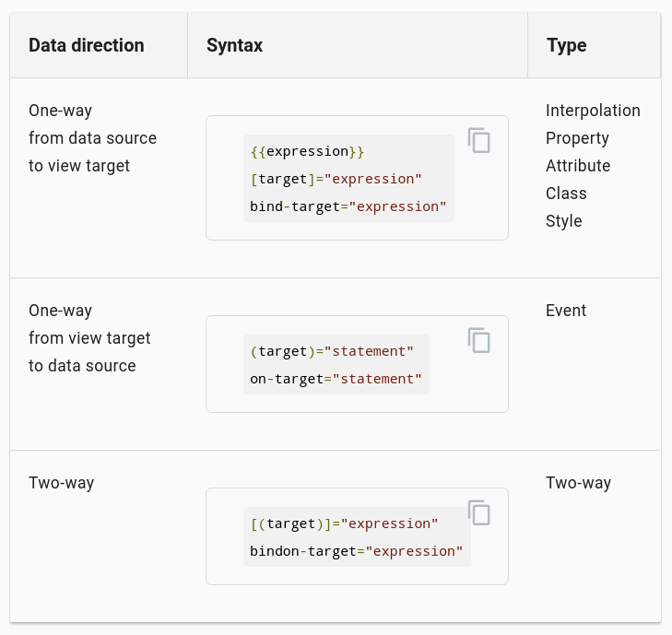The height and width of the screenshot is (635, 672).
Task: Click the on-target="statement" code line
Action: click(336, 379)
